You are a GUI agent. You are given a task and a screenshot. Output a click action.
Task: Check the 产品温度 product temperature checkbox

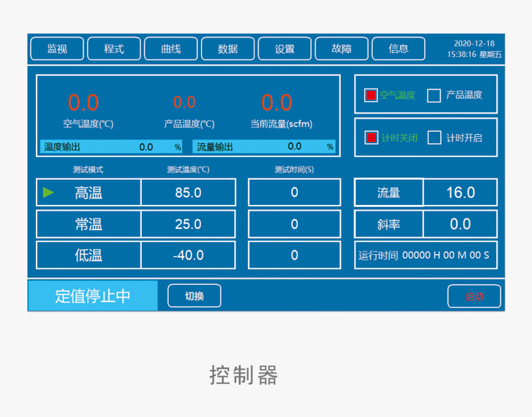tap(434, 95)
